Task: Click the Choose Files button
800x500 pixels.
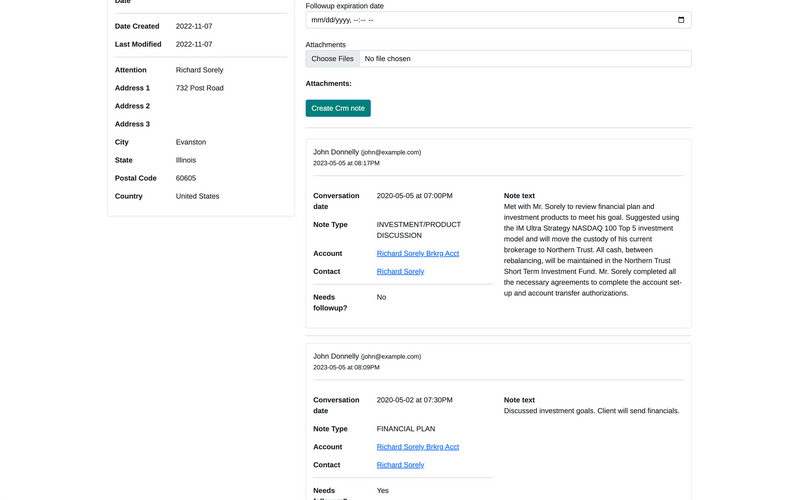Action: click(332, 59)
